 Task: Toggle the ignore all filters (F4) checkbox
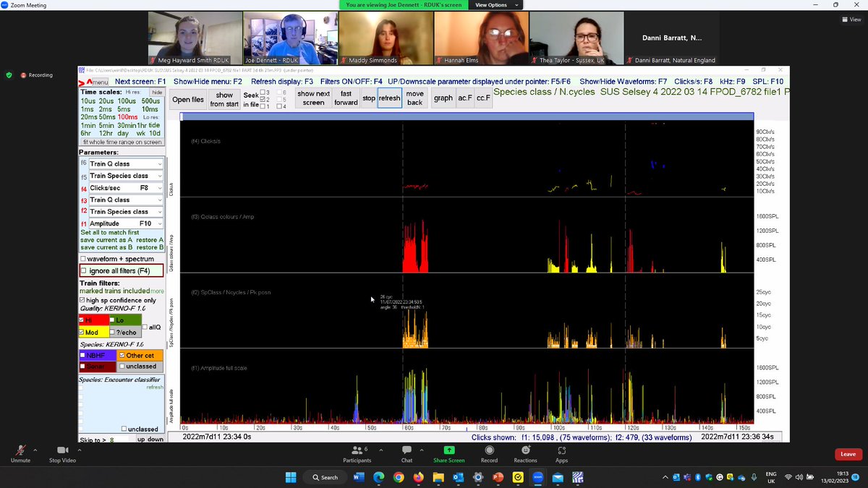tap(84, 270)
